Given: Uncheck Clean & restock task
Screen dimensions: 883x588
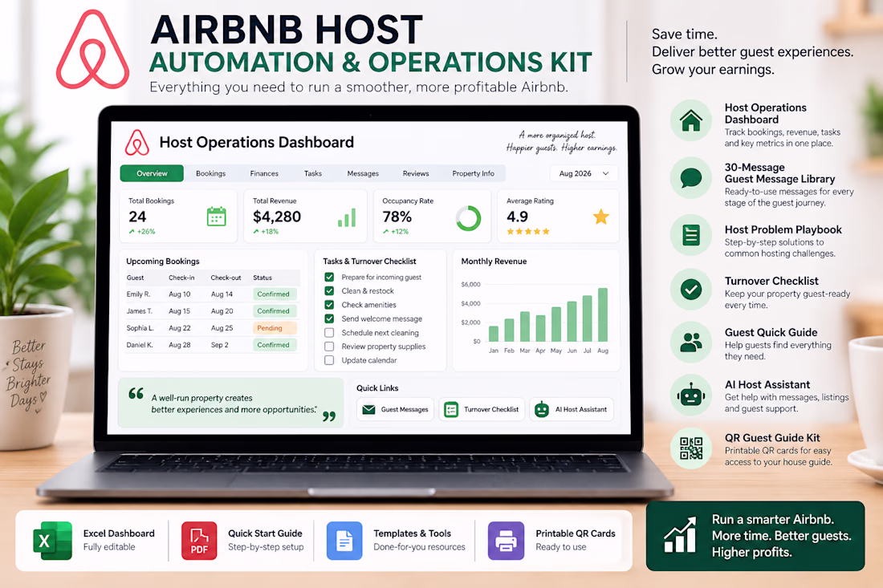Looking at the screenshot, I should (x=329, y=291).
